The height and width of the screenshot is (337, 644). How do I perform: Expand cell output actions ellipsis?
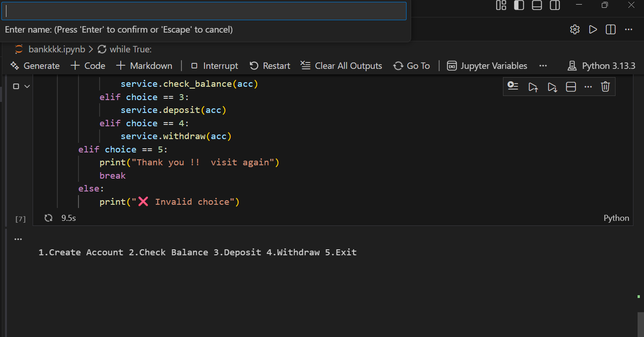point(18,239)
